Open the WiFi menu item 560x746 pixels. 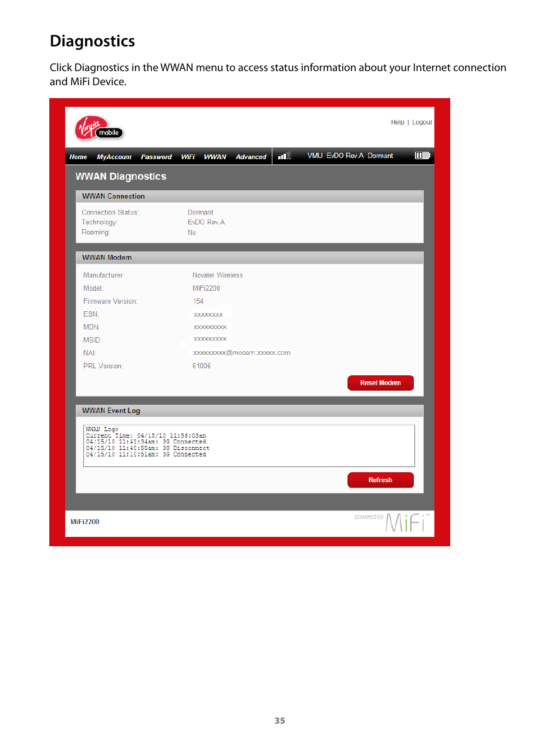(x=188, y=157)
